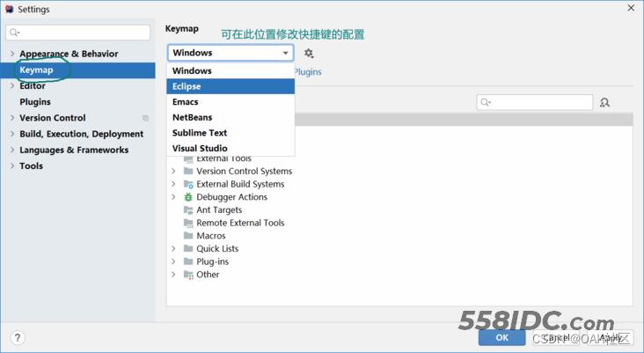Image resolution: width=644 pixels, height=353 pixels.
Task: Click the Ant Targets folder icon
Action: [188, 210]
